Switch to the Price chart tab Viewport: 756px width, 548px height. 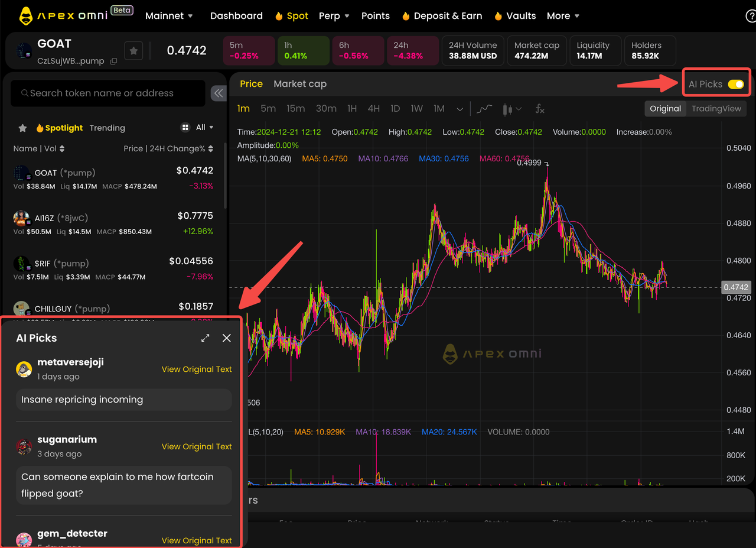click(251, 84)
